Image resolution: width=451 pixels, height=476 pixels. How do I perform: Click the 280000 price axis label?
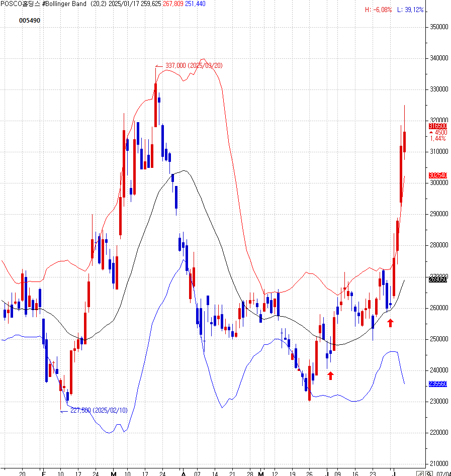click(x=439, y=245)
